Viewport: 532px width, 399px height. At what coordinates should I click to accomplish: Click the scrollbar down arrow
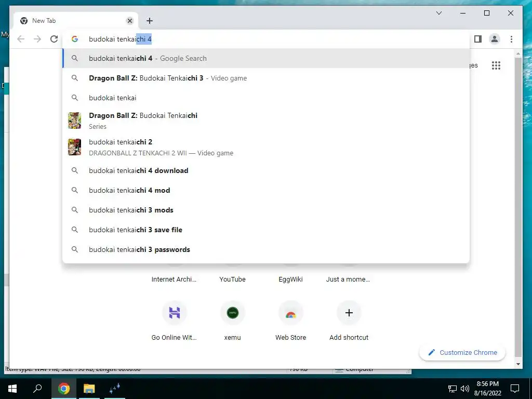click(518, 364)
